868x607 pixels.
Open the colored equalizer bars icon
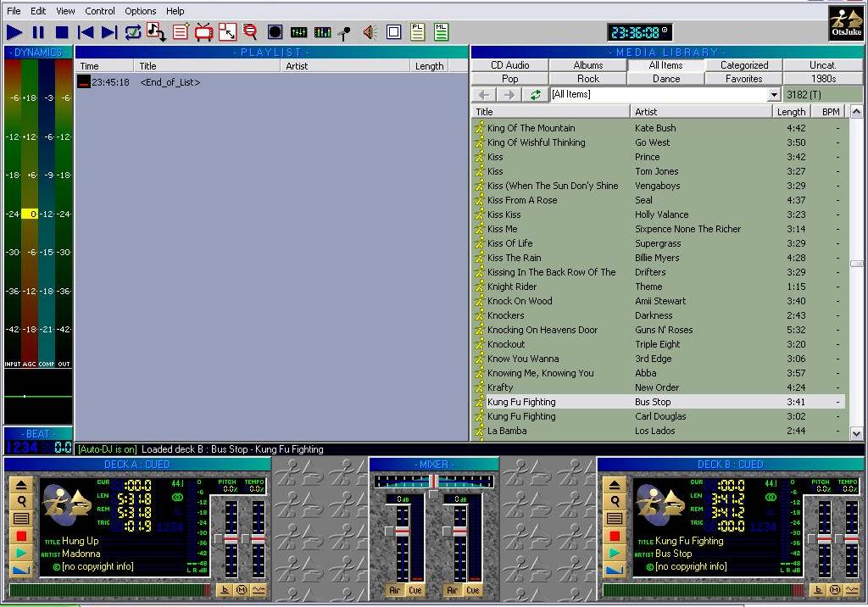coord(322,33)
